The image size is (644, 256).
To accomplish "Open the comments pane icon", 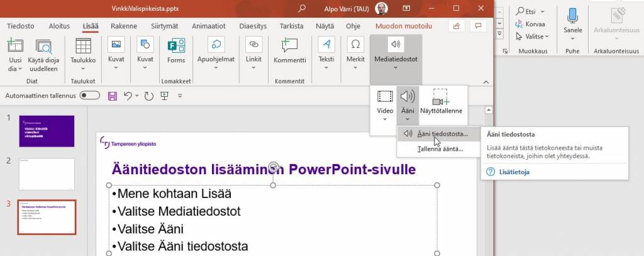I will point(478,26).
